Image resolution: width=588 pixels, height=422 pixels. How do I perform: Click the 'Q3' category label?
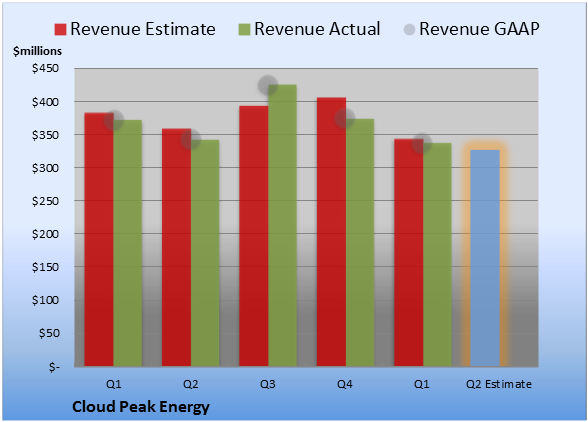point(268,384)
